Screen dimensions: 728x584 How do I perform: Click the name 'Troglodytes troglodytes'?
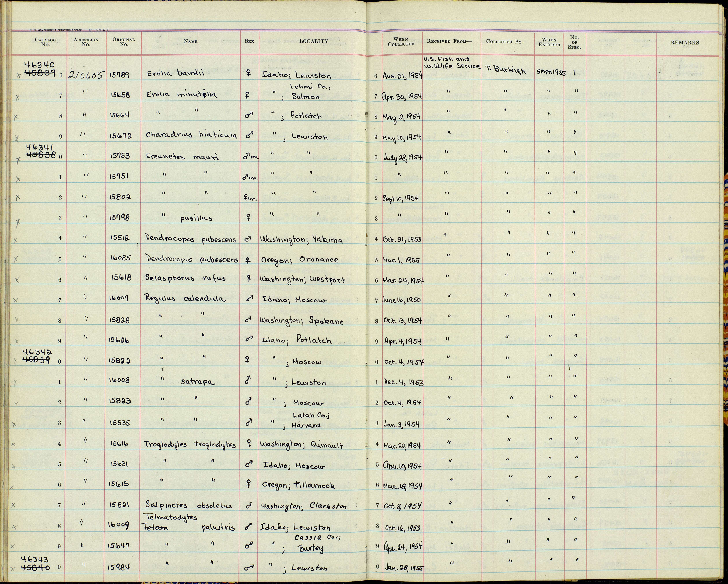pyautogui.click(x=190, y=444)
